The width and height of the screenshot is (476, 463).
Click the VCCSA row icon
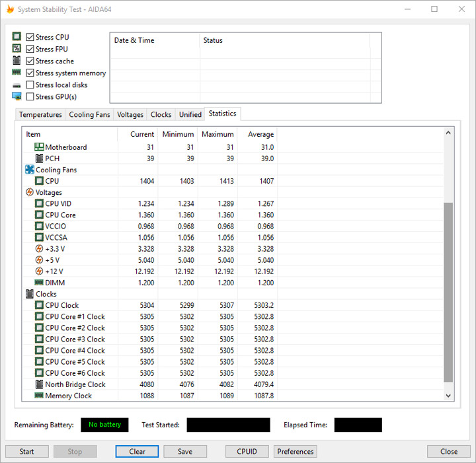tap(39, 237)
